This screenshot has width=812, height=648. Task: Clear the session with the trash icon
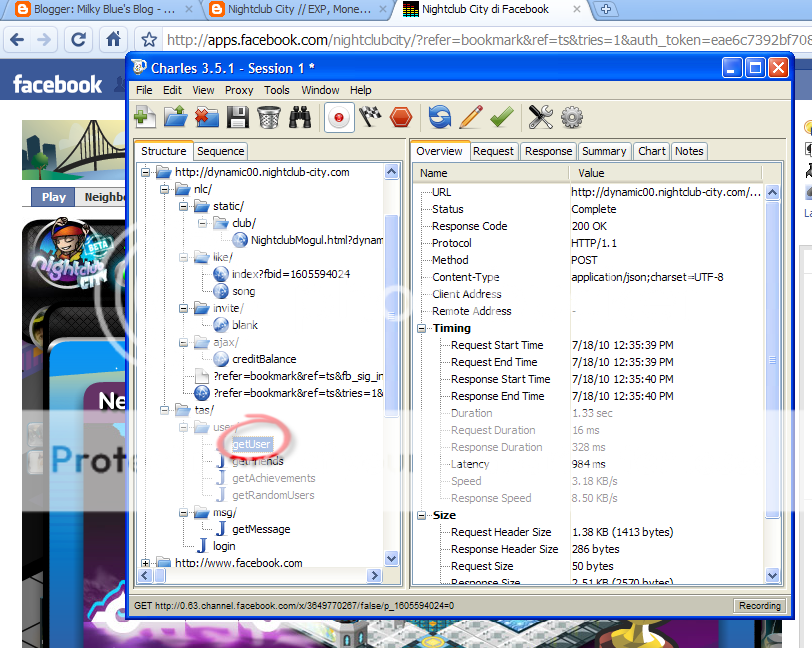(268, 117)
